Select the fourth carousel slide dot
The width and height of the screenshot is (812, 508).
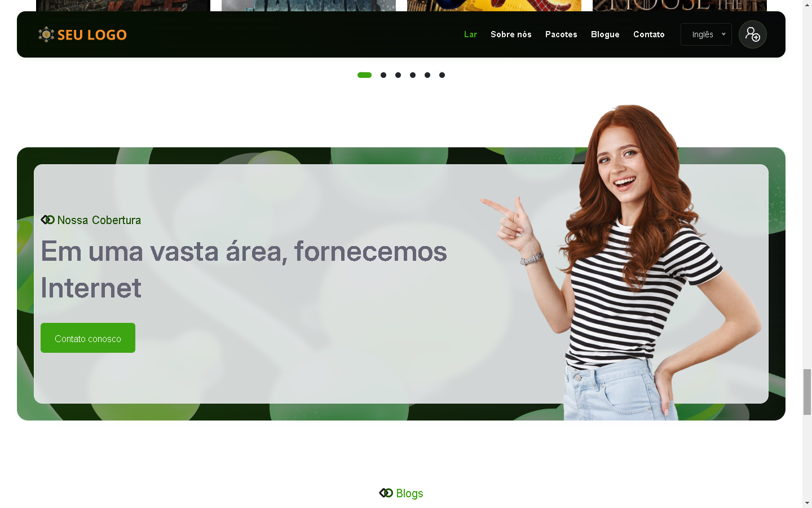pyautogui.click(x=413, y=75)
